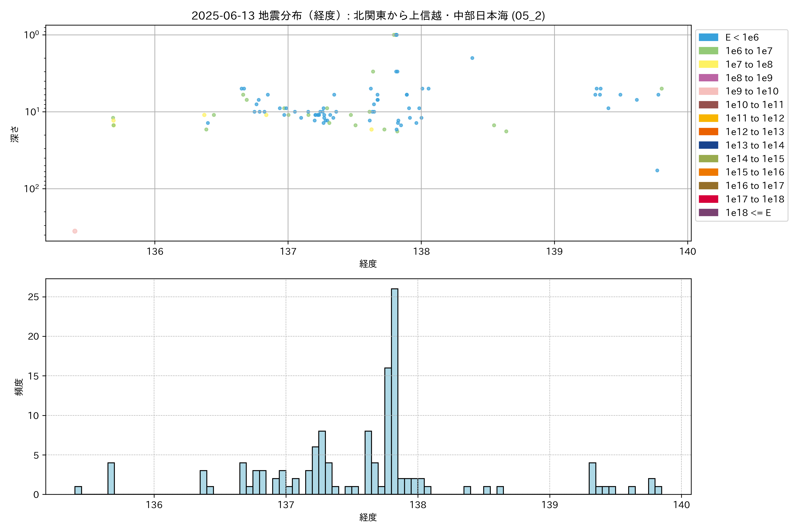Screen dimensions: 798x532
Task: Click the isolated blue point near depth 60
Action: click(657, 170)
